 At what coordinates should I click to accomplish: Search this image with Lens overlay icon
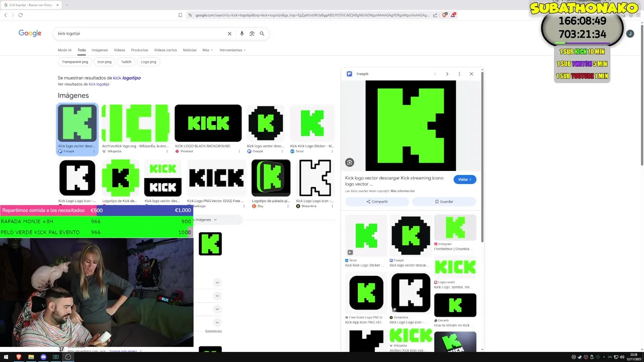350,162
